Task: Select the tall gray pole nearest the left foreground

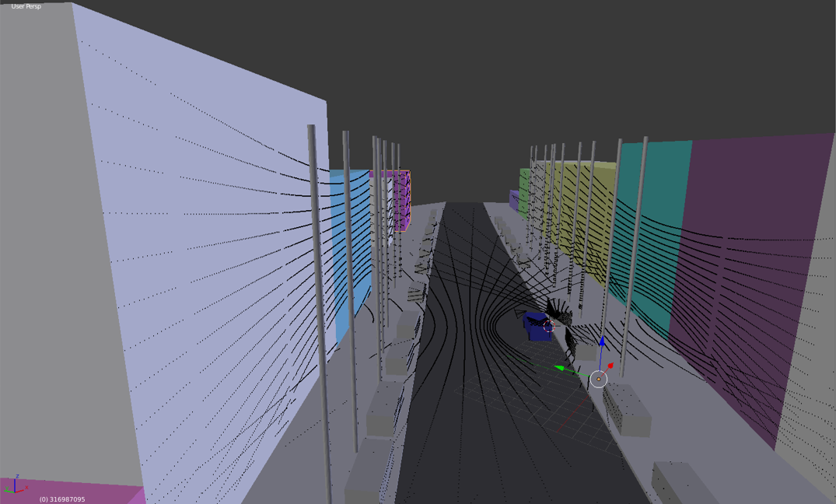Action: point(318,311)
